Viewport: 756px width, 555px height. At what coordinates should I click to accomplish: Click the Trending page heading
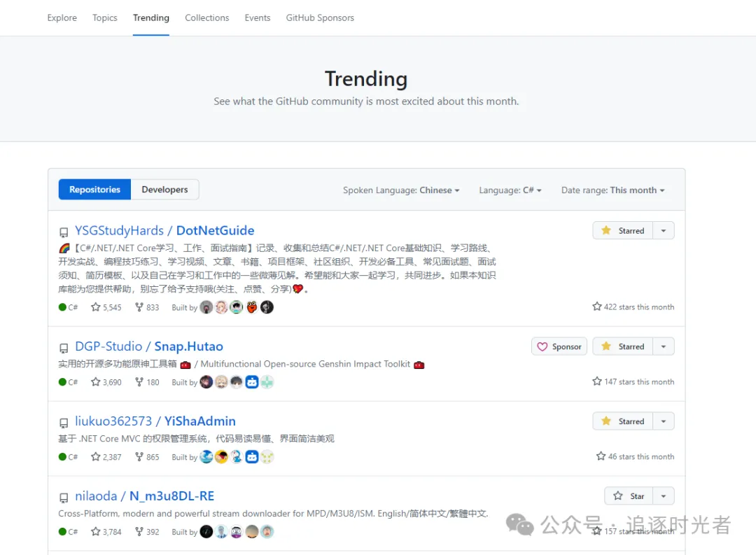tap(366, 78)
